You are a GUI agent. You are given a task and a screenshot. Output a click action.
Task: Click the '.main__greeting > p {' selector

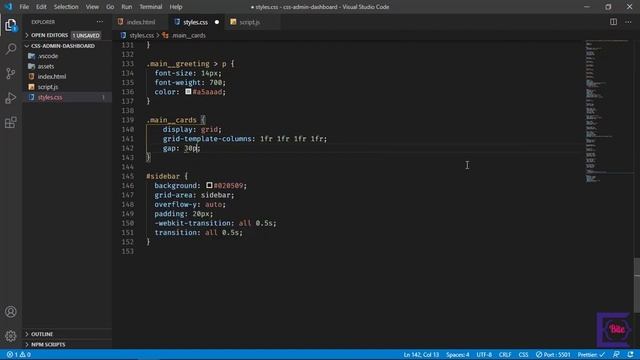coord(190,64)
